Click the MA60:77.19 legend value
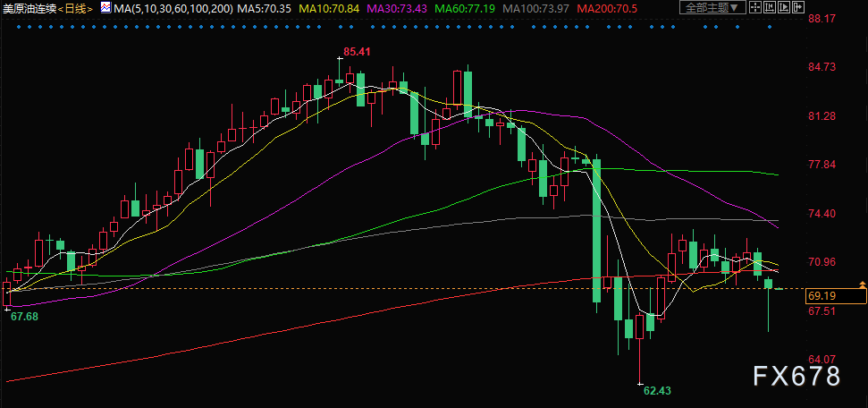 463,8
